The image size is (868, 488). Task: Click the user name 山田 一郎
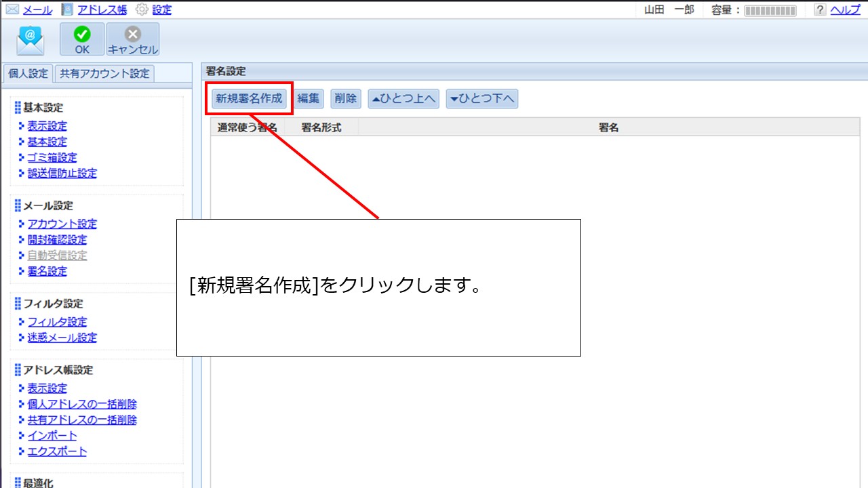click(669, 9)
